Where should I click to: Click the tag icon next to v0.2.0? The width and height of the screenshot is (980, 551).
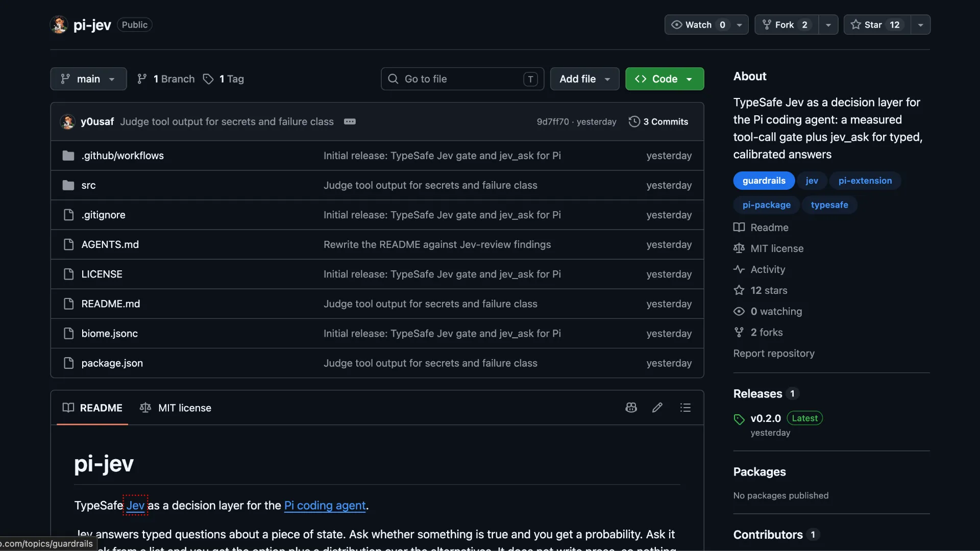point(739,419)
